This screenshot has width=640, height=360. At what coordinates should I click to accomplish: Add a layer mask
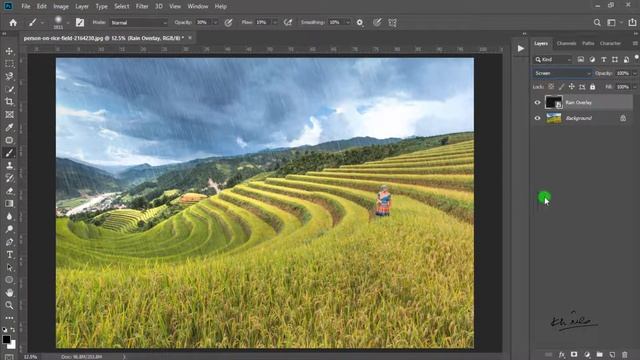574,355
